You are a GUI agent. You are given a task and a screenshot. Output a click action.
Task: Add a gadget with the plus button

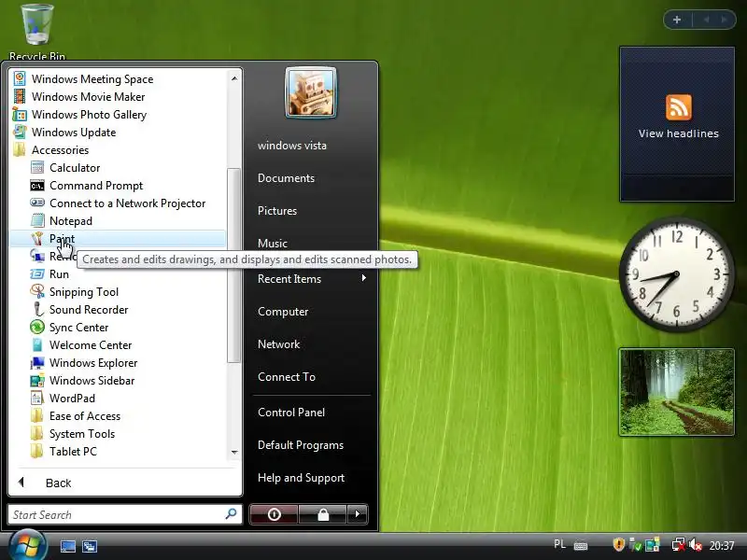677,20
